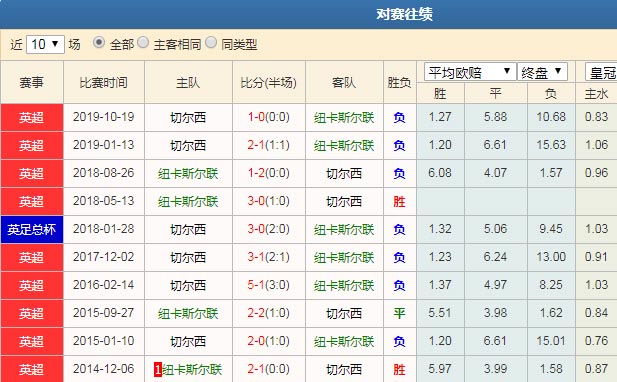Select the 主客相同 radio button
Viewport: 617px width, 382px height.
click(143, 42)
